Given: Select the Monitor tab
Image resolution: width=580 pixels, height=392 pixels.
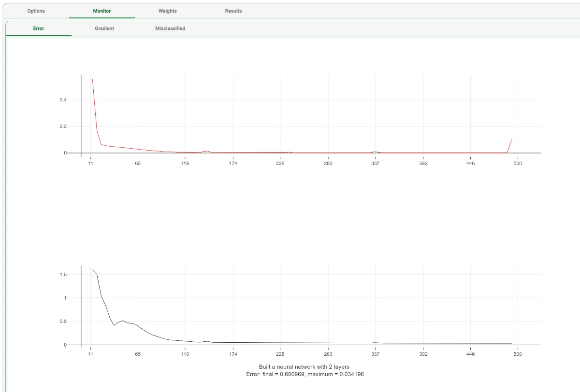Looking at the screenshot, I should point(102,11).
